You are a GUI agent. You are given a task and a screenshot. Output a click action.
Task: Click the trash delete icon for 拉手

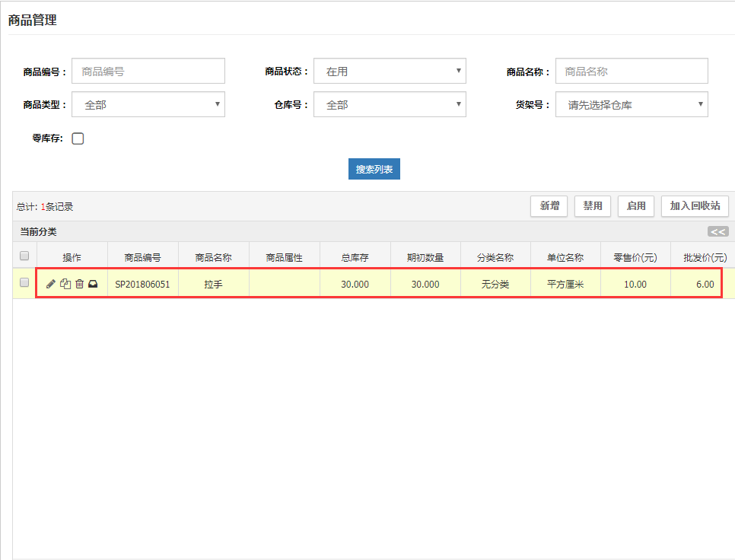[x=79, y=284]
